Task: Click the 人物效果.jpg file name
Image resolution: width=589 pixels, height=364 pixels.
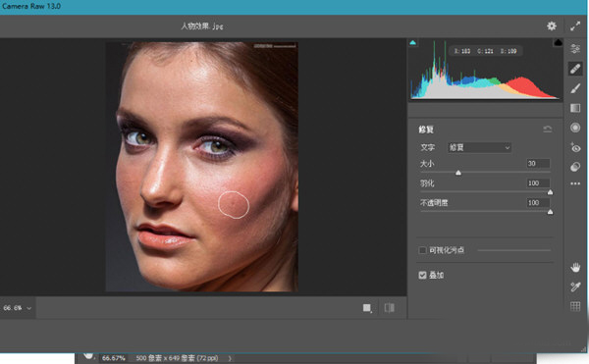Action: [x=202, y=26]
